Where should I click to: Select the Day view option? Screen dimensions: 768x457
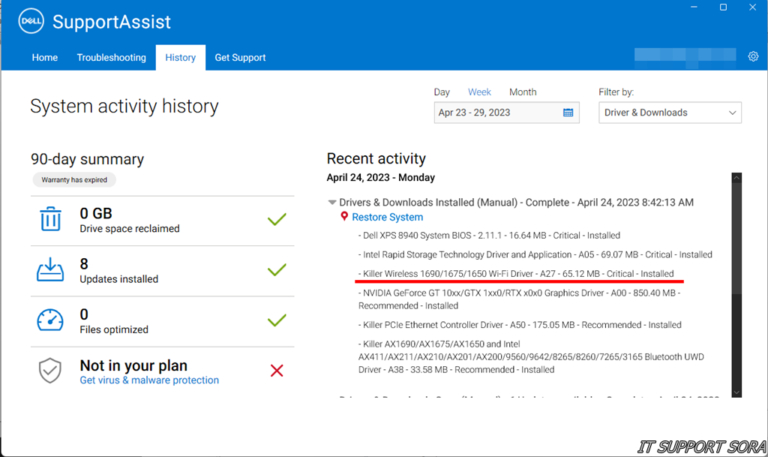pyautogui.click(x=441, y=92)
